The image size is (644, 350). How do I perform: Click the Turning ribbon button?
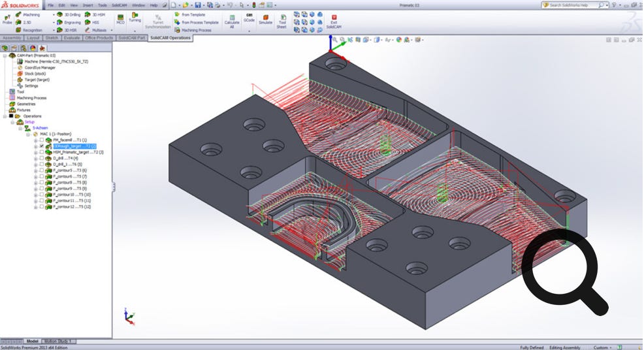coord(135,17)
